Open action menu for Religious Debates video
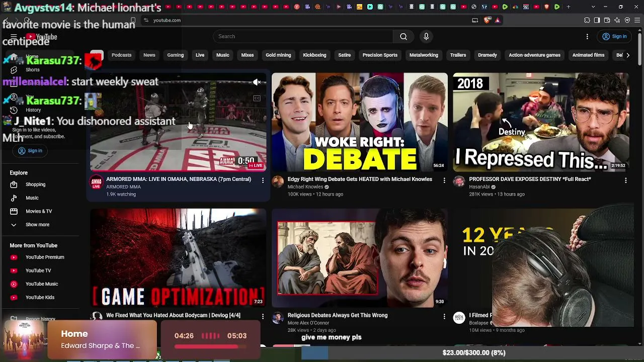The height and width of the screenshot is (362, 644). [444, 316]
